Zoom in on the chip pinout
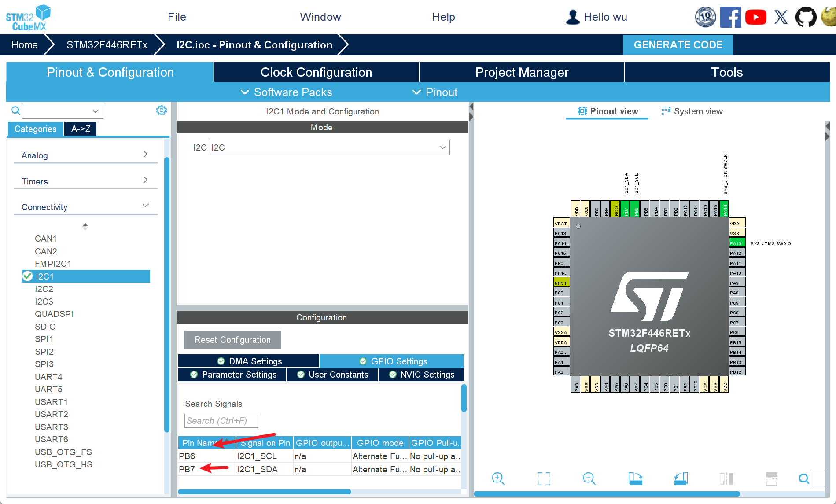 [x=498, y=478]
